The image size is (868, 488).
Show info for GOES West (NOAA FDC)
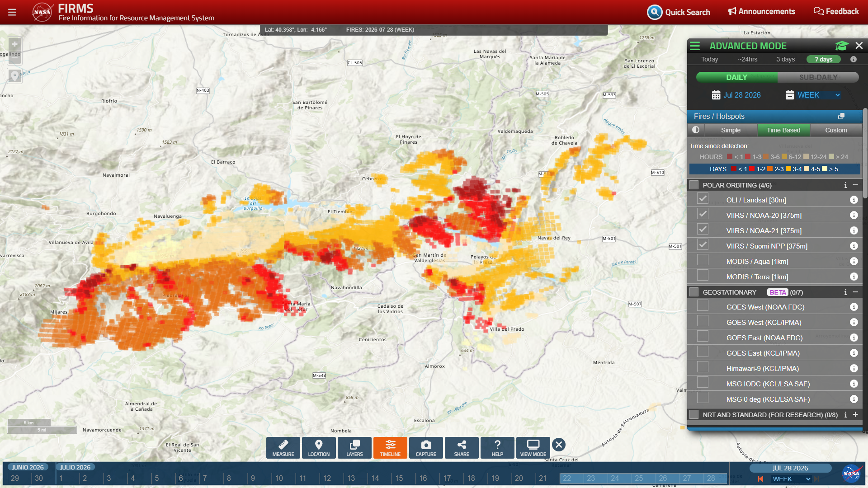click(854, 307)
